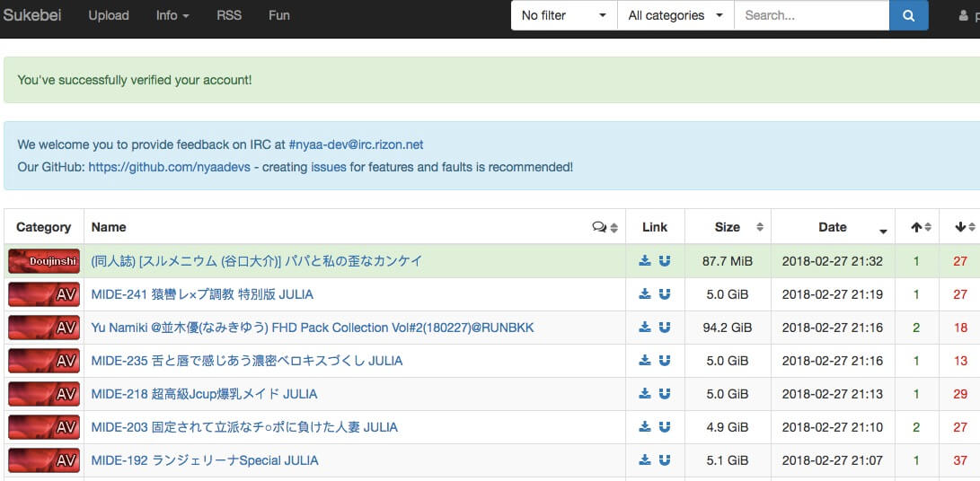Click the 5.1 GiB size cell

[728, 460]
